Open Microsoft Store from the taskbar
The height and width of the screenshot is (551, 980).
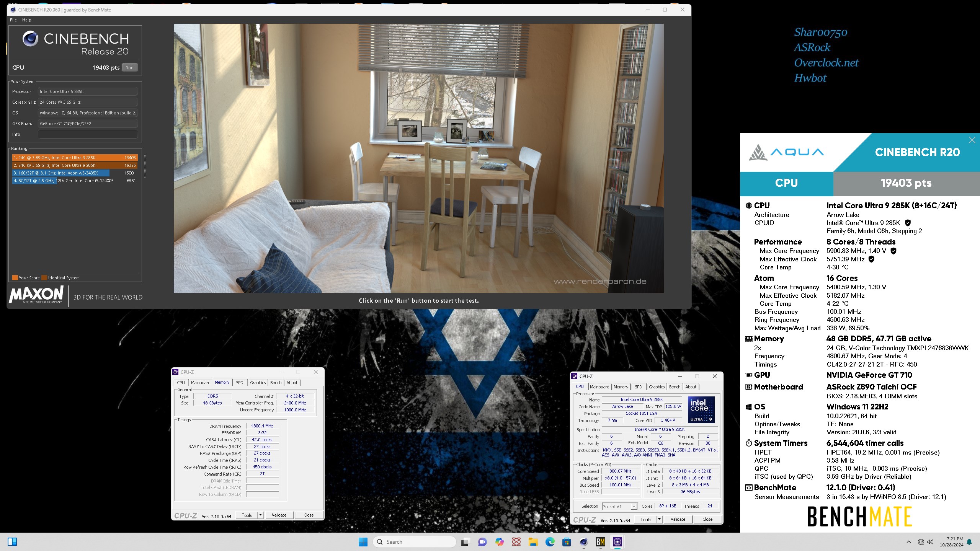(x=567, y=542)
